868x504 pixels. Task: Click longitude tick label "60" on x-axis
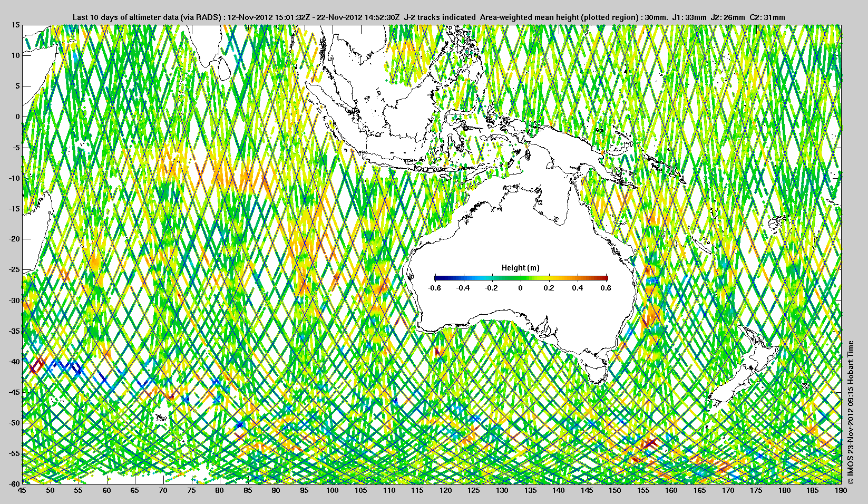(x=106, y=490)
